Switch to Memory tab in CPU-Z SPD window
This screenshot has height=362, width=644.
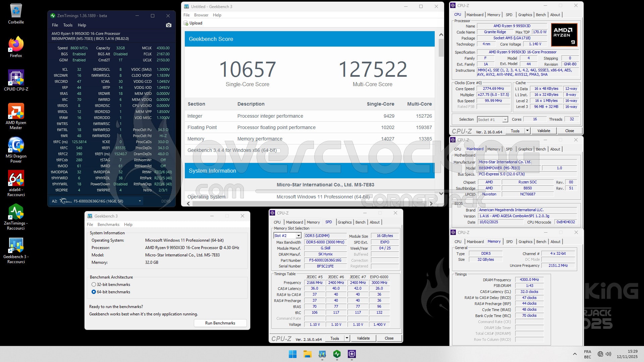coord(313,222)
